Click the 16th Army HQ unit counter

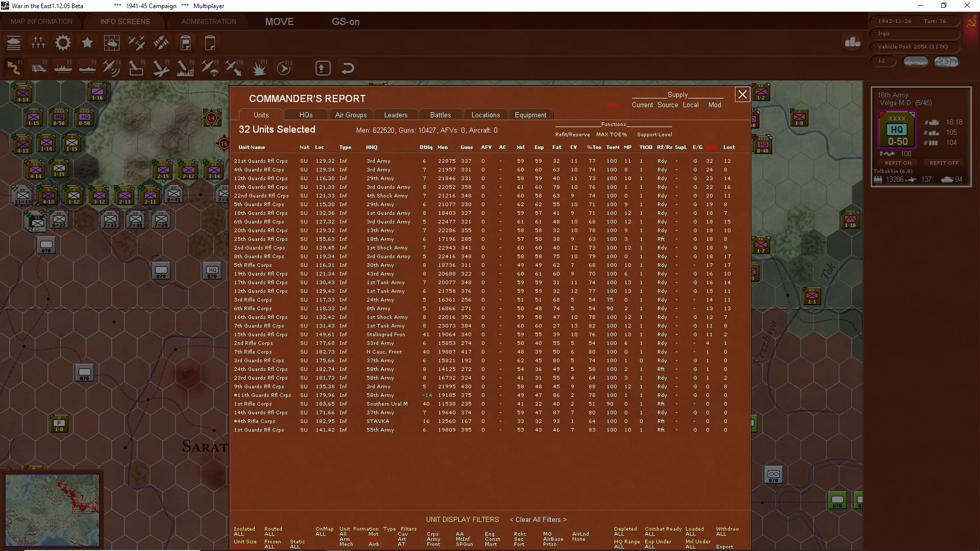pos(897,131)
